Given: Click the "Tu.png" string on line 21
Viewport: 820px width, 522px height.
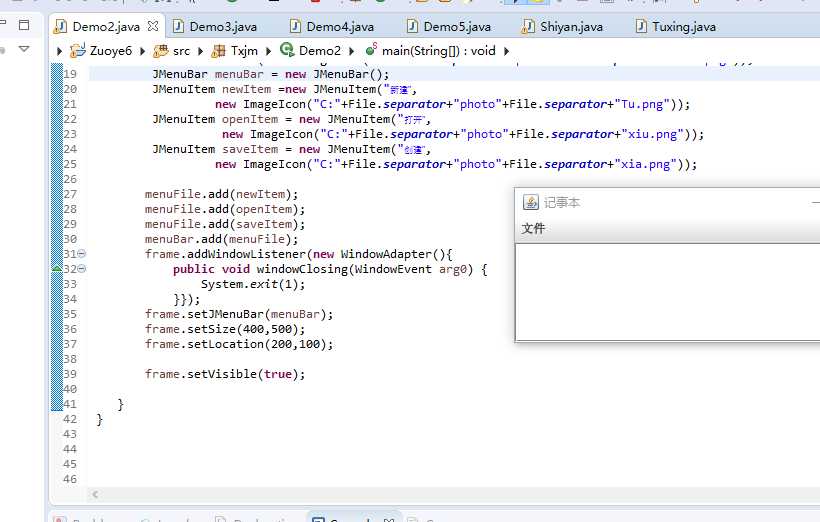Looking at the screenshot, I should [x=642, y=104].
